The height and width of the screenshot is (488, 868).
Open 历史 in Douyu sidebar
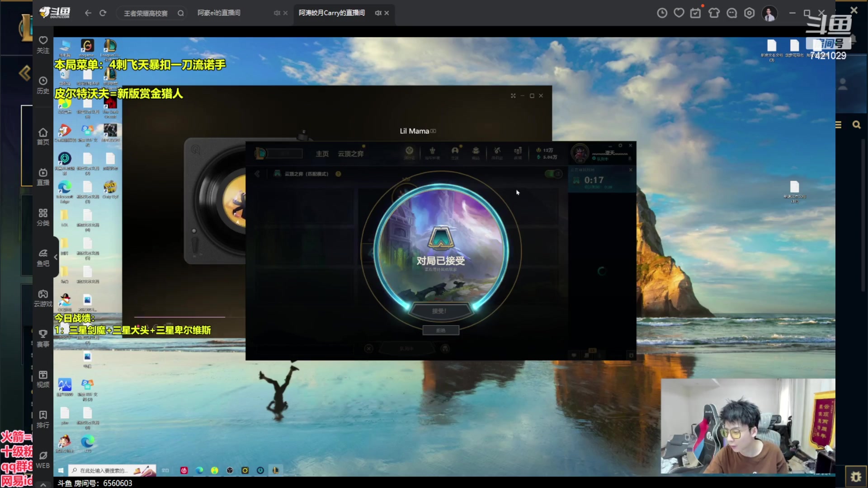point(43,85)
